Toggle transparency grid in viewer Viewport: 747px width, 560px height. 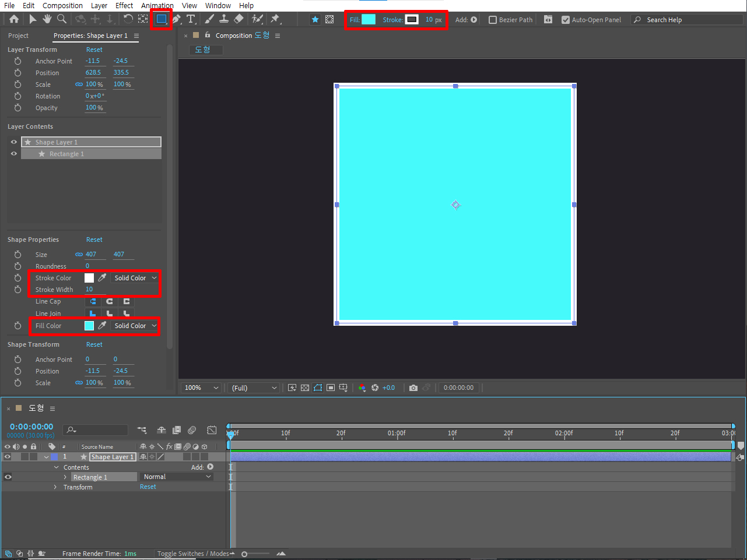305,388
